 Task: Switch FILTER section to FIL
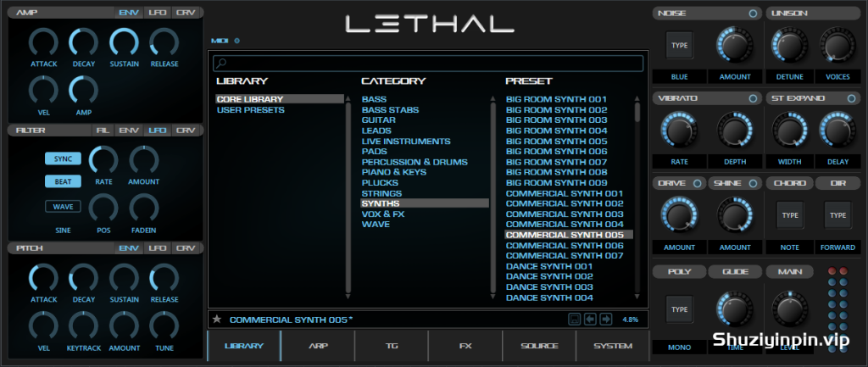point(103,131)
